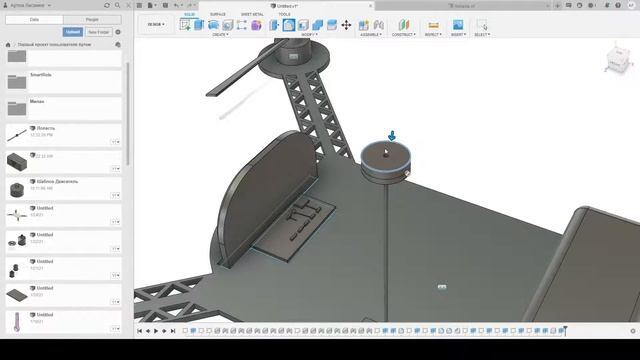Image resolution: width=640 pixels, height=360 pixels.
Task: Click the ViewCube in viewport corner
Action: click(619, 59)
